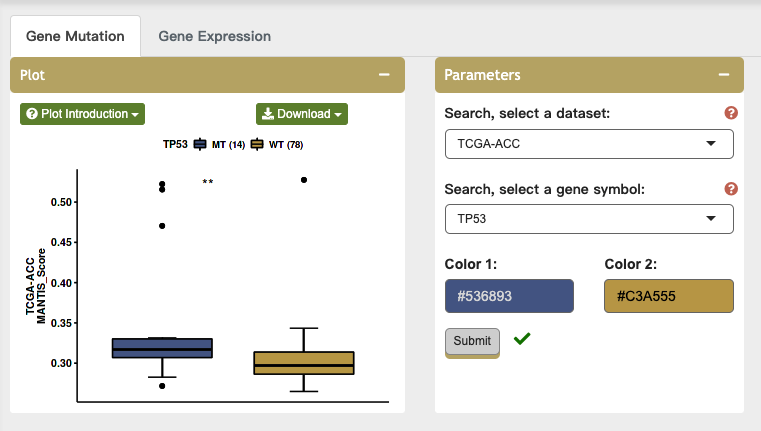This screenshot has width=761, height=431.
Task: Pick Color 2 swatch #C3A555
Action: point(669,296)
